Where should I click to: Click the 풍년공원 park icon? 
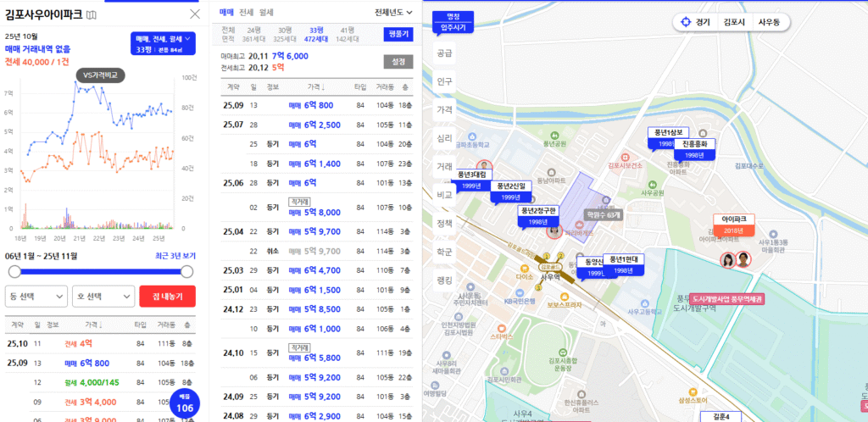click(x=553, y=135)
